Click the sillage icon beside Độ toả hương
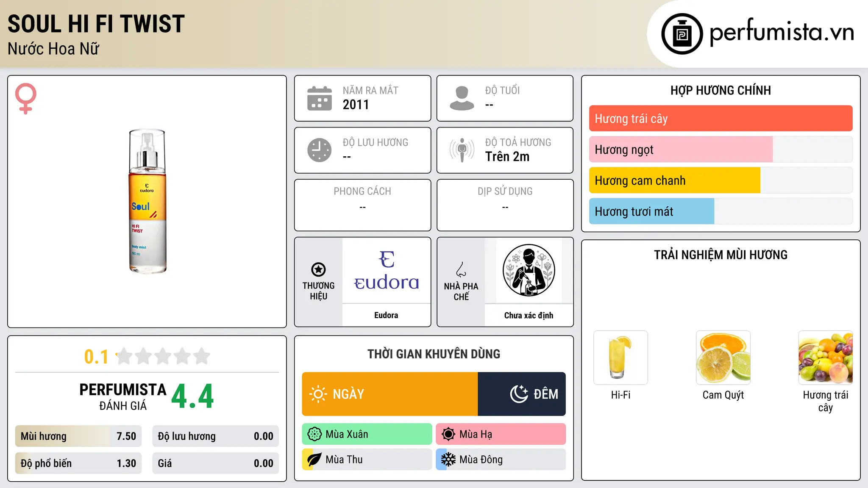Viewport: 868px width, 488px height. [x=462, y=150]
